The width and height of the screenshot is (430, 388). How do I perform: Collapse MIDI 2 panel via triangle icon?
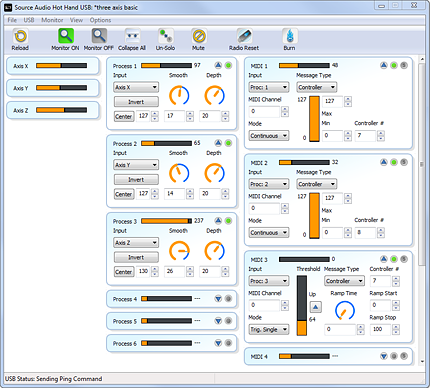click(384, 162)
